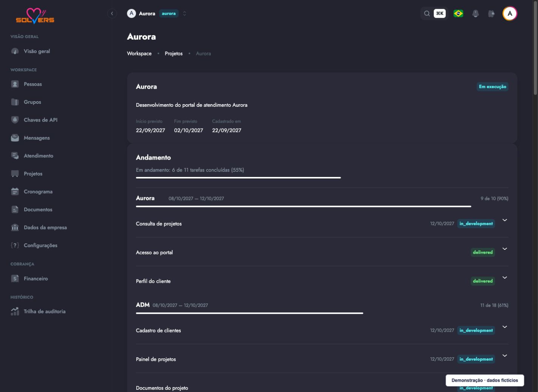
Task: Open Mensagens in the sidebar menu
Action: 37,138
